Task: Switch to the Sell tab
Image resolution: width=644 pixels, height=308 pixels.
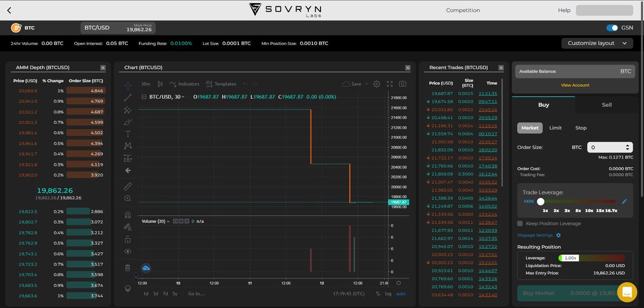Action: 606,105
